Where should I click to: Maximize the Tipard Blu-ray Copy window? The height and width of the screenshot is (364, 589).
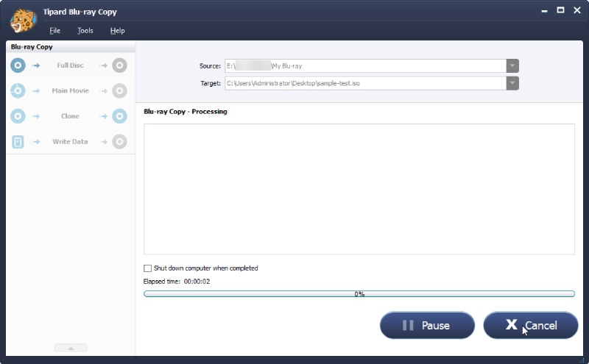tap(560, 10)
